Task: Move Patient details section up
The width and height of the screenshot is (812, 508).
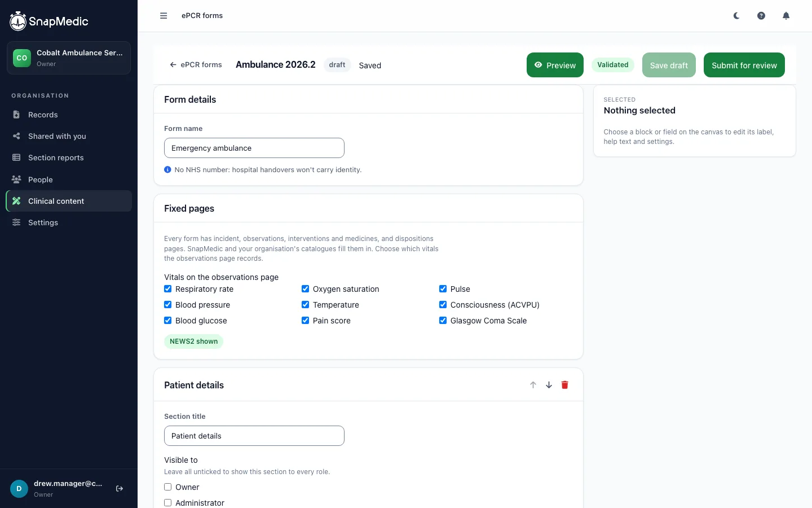Action: 533,385
